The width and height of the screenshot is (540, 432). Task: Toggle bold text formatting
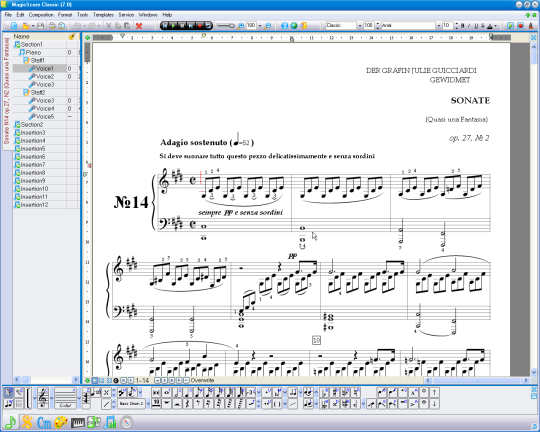(x=463, y=25)
